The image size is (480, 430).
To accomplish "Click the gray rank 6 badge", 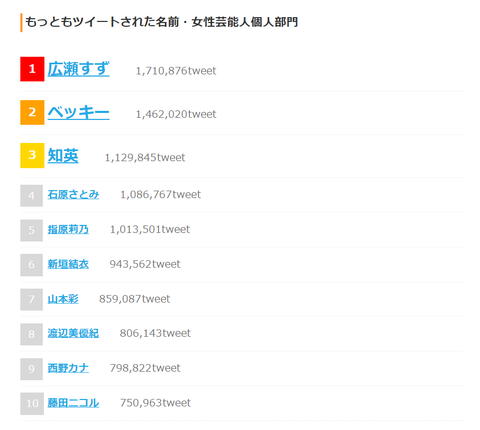I will [x=31, y=265].
